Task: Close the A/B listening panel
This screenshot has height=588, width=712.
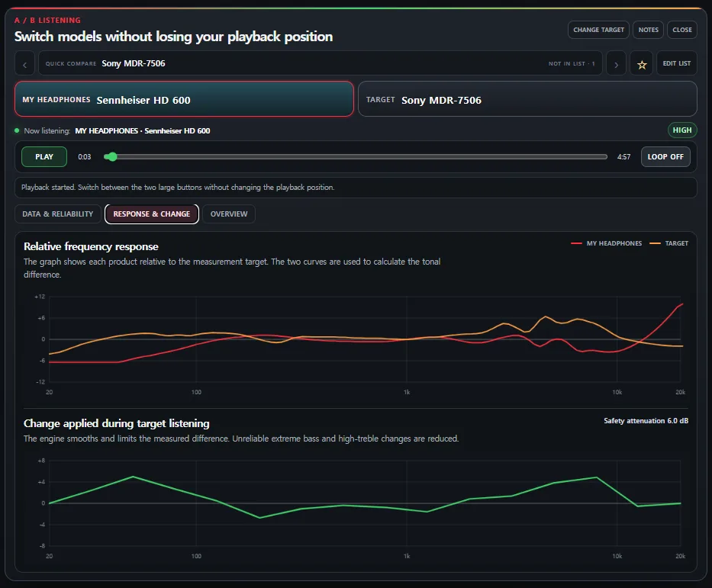Action: (x=682, y=30)
